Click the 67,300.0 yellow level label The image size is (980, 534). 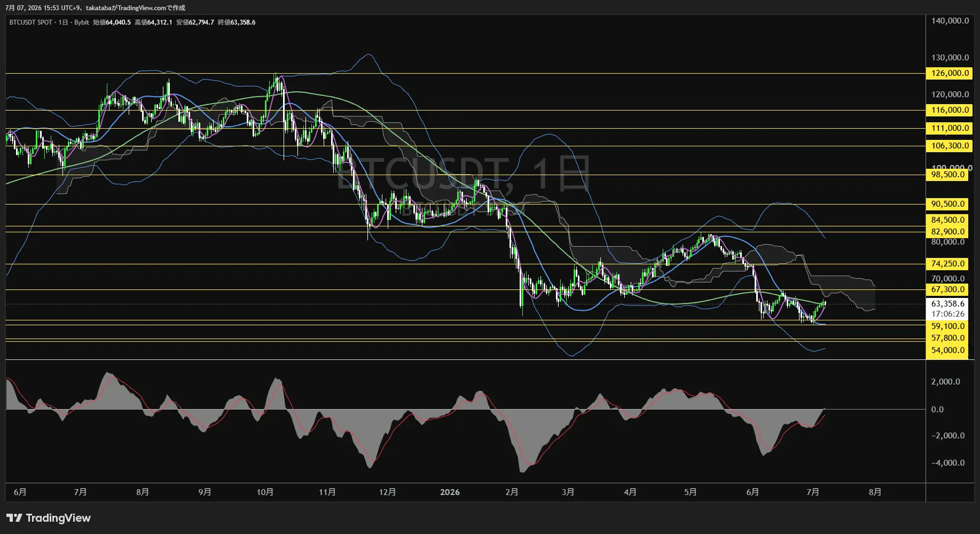click(947, 289)
